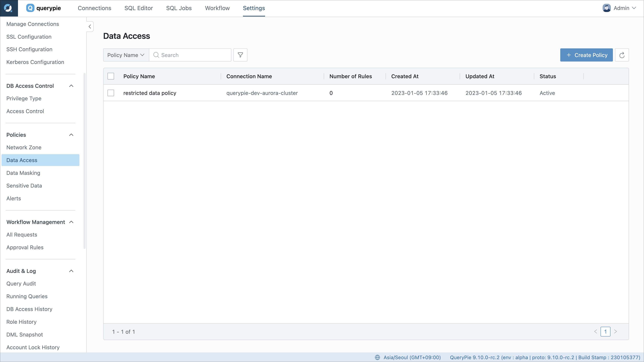Viewport: 644px width, 362px height.
Task: Open Role History log
Action: click(21, 322)
